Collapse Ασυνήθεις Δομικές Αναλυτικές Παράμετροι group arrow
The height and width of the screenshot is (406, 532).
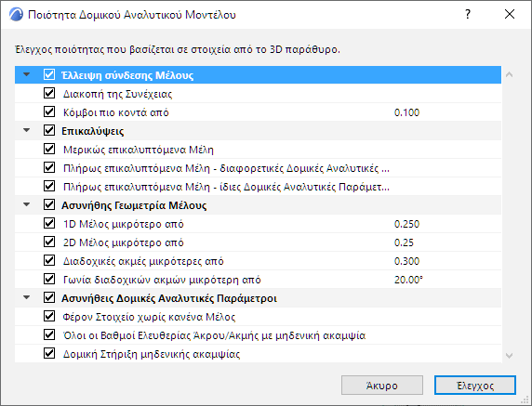[x=26, y=297]
